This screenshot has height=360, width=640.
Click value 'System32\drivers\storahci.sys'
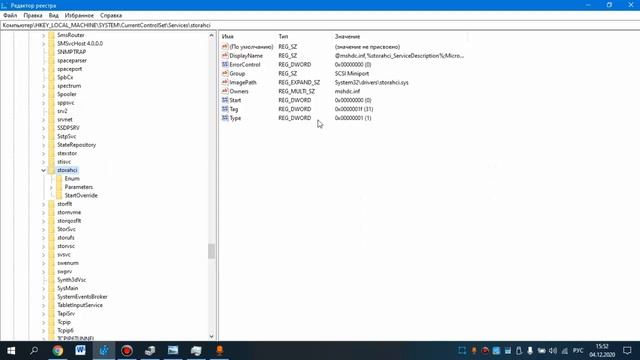(371, 82)
